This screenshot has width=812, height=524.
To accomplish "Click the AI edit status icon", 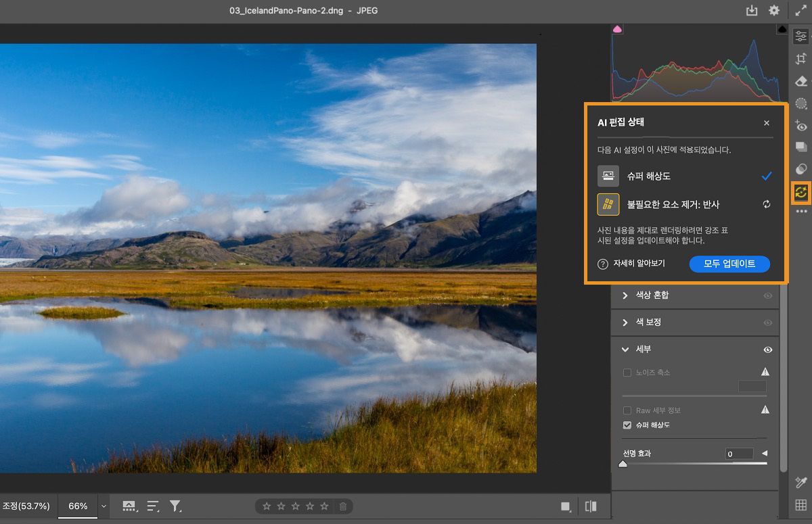I will [801, 192].
